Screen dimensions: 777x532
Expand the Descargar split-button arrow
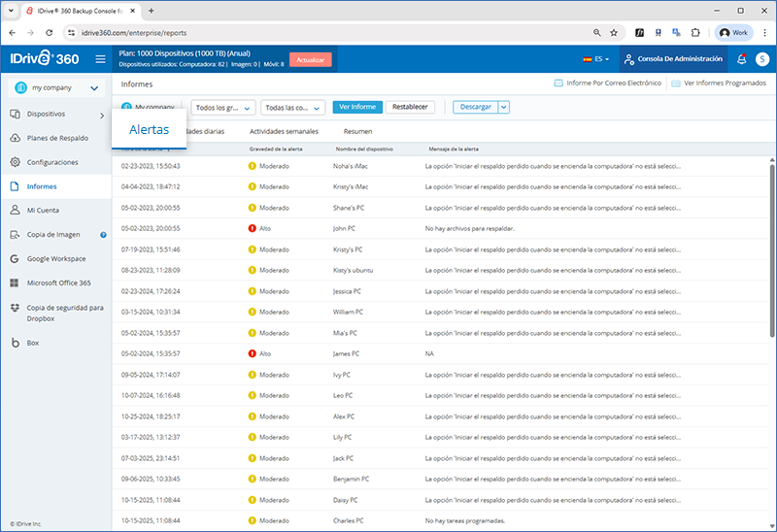click(504, 107)
